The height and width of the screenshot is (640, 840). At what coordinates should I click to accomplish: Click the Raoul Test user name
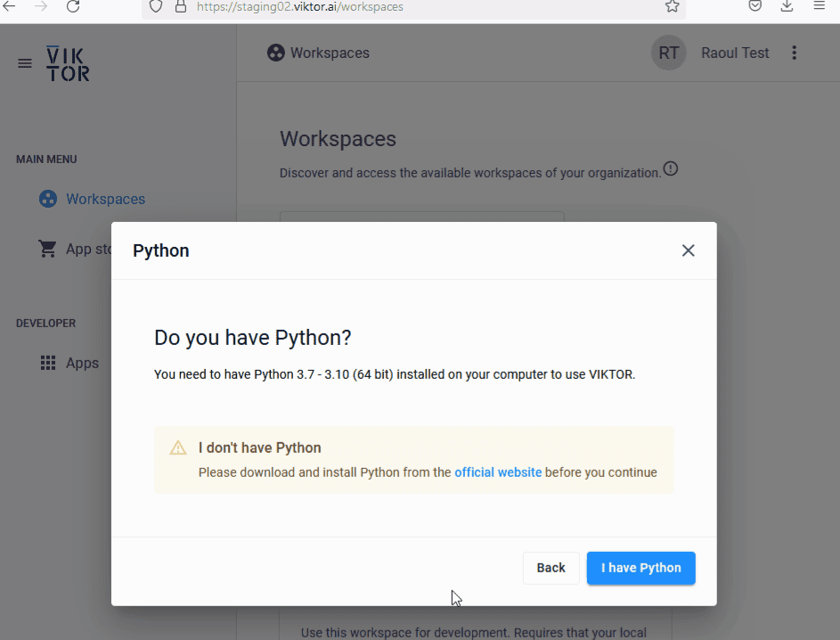click(x=735, y=53)
